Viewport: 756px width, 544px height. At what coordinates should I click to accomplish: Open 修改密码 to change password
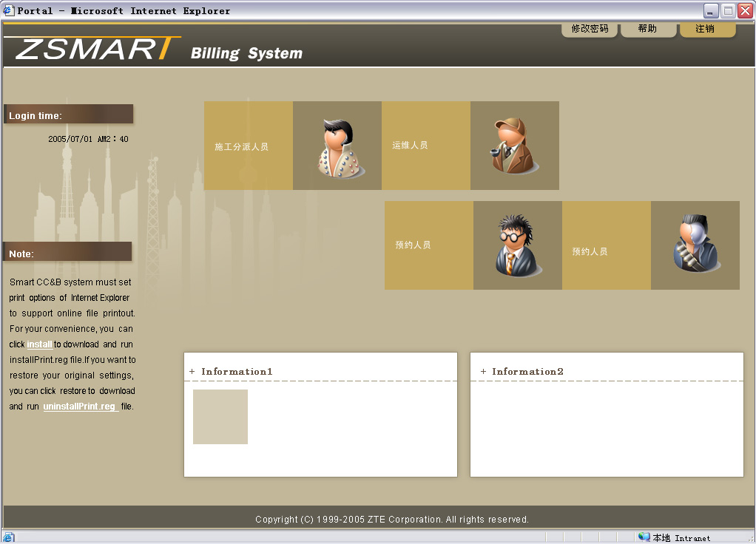(590, 29)
